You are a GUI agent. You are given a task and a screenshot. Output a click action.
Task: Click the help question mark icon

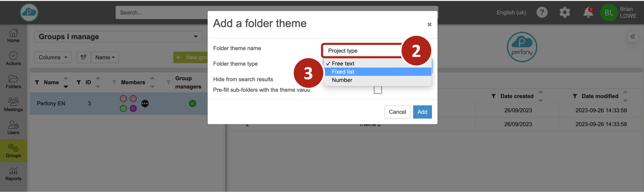pyautogui.click(x=542, y=13)
